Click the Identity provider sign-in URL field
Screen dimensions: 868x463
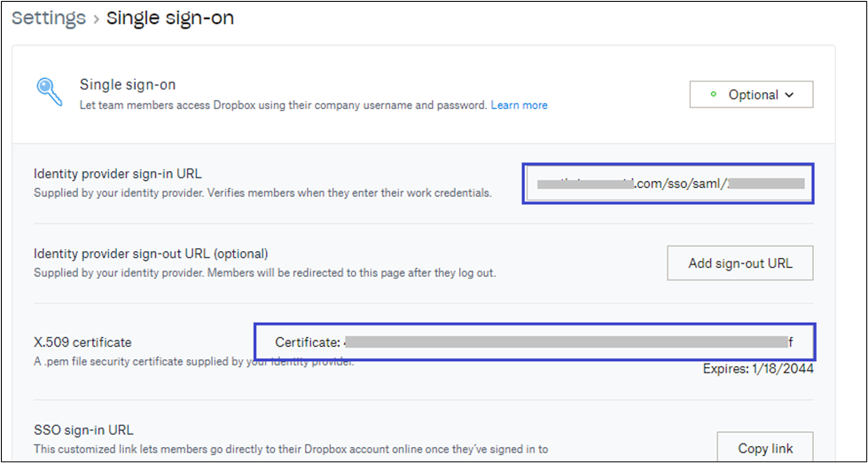click(x=668, y=184)
